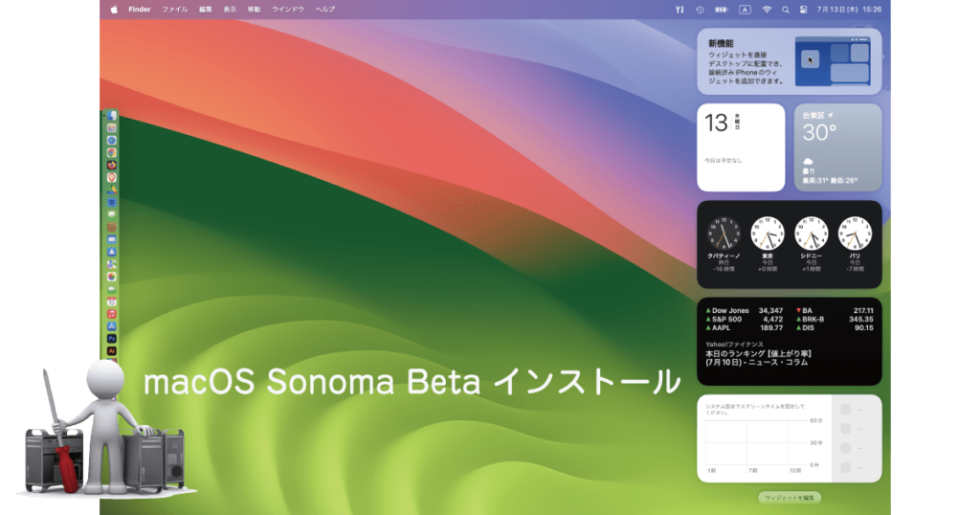
Task: Click the BA stock row
Action: 835,310
